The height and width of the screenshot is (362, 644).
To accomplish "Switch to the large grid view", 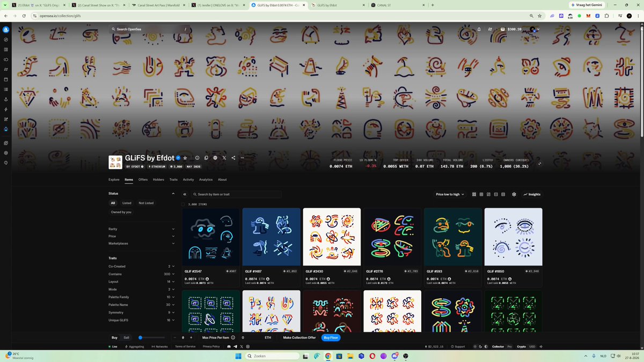I will point(474,194).
